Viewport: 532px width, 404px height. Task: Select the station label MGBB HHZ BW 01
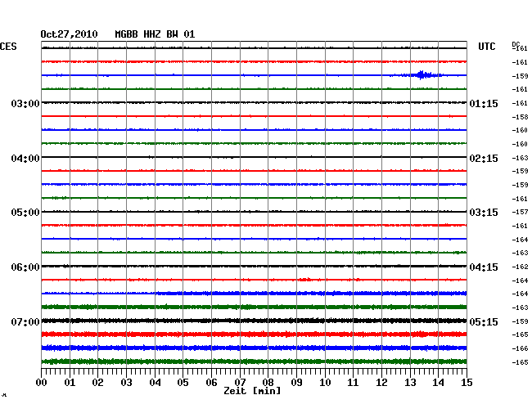coord(155,34)
